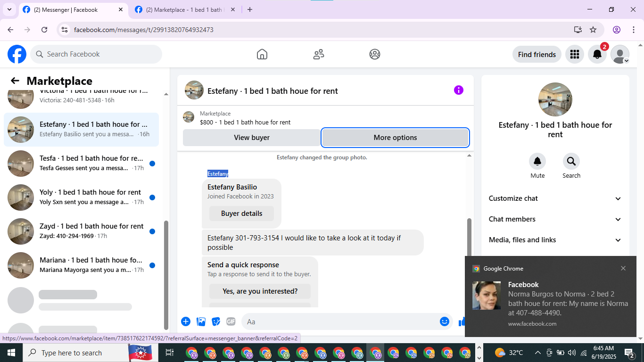
Task: Open tab search dropdown arrow
Action: (x=9, y=9)
